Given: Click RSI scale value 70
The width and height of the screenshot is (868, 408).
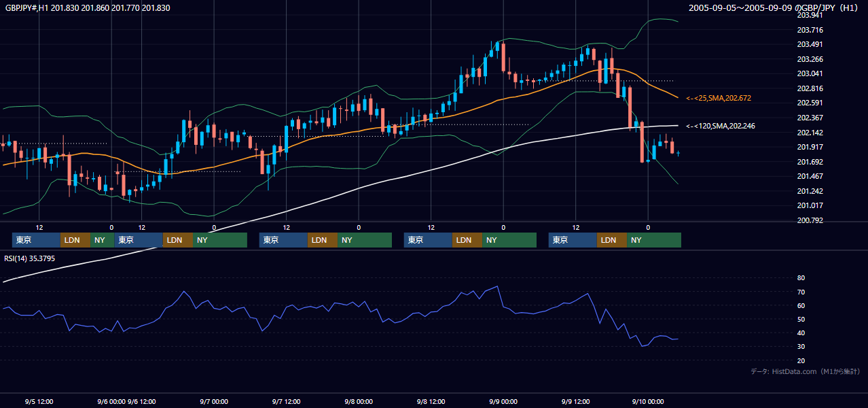Looking at the screenshot, I should pyautogui.click(x=801, y=292).
